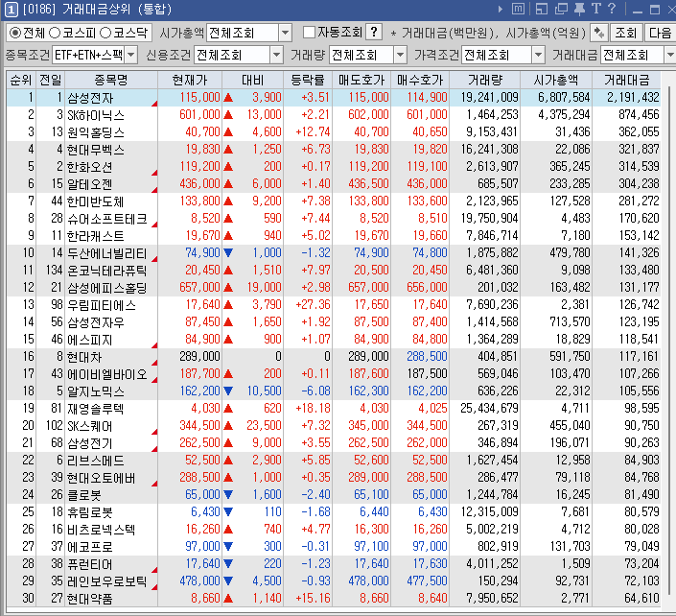Select the 원익홀딩스 stock name
The image size is (676, 616).
coord(96,132)
